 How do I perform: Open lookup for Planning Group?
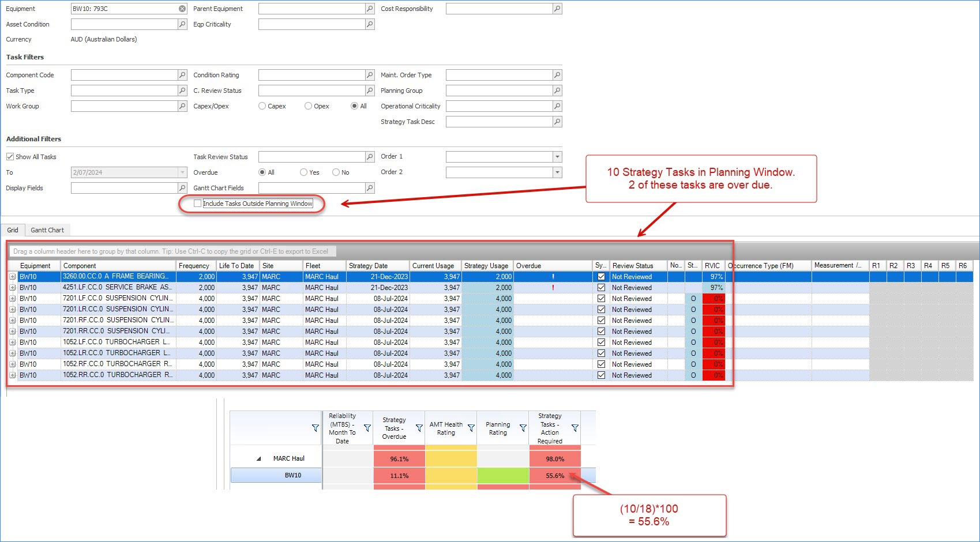pyautogui.click(x=557, y=91)
